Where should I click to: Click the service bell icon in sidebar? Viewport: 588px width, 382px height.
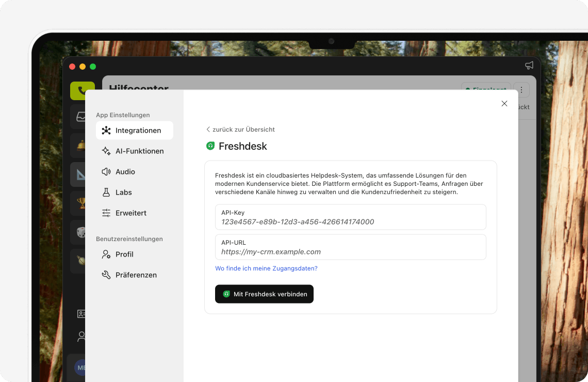pyautogui.click(x=80, y=145)
